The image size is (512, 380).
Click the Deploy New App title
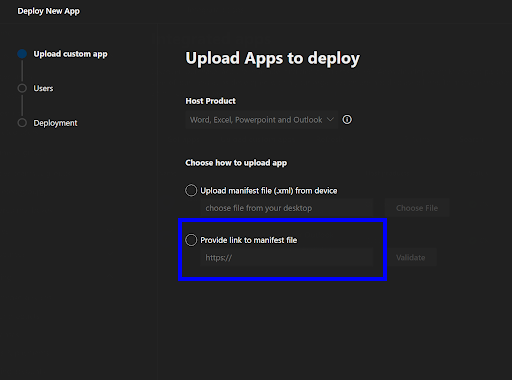pos(49,11)
